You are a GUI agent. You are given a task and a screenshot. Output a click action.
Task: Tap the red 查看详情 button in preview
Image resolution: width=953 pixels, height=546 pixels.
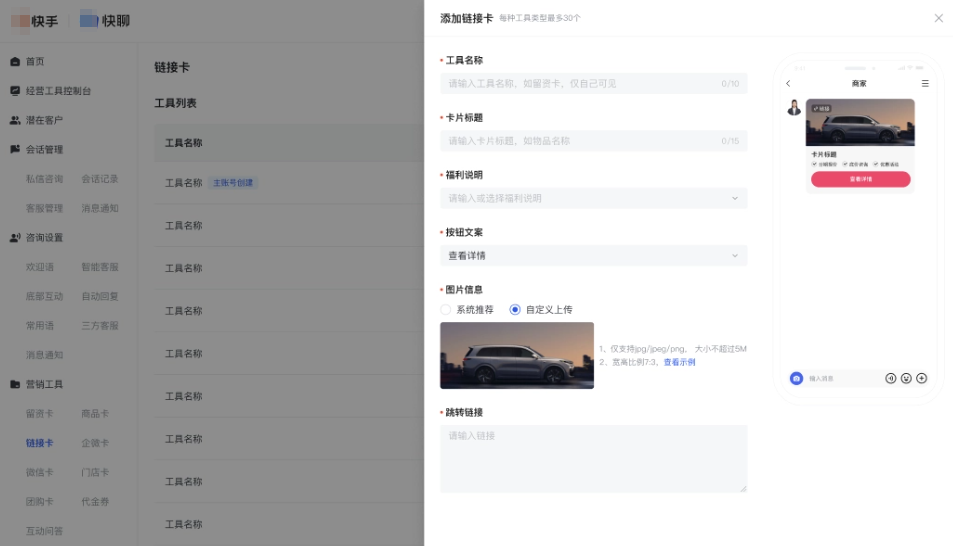pyautogui.click(x=861, y=179)
